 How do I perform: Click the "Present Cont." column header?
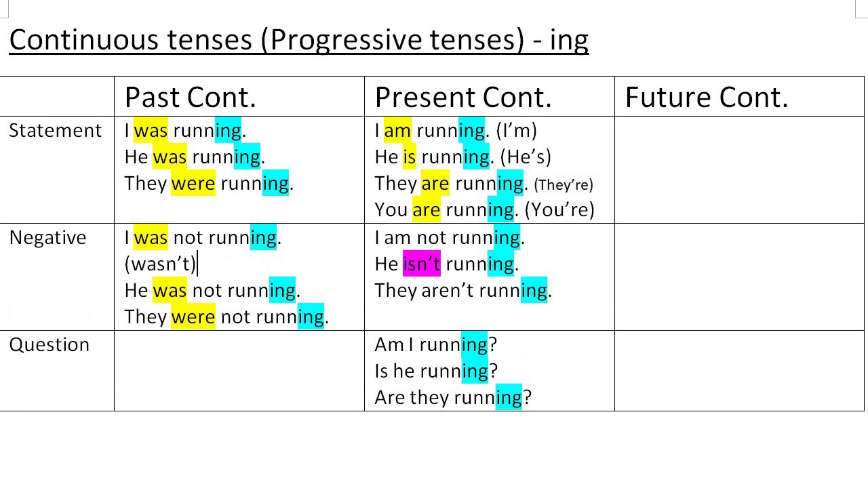pos(462,98)
